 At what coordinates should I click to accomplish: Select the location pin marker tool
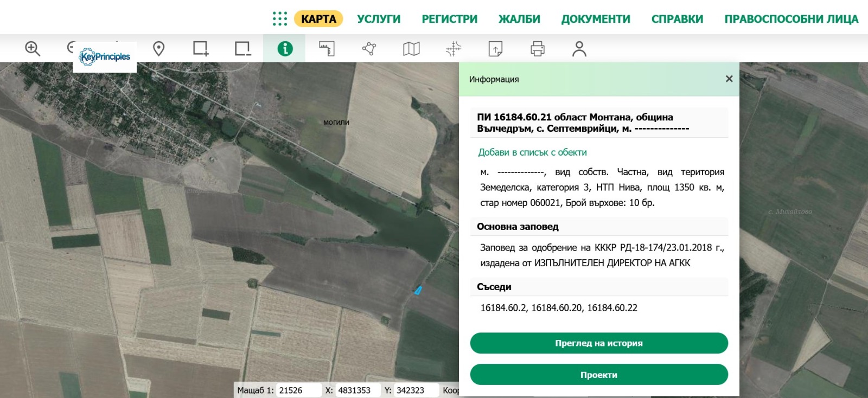(158, 49)
